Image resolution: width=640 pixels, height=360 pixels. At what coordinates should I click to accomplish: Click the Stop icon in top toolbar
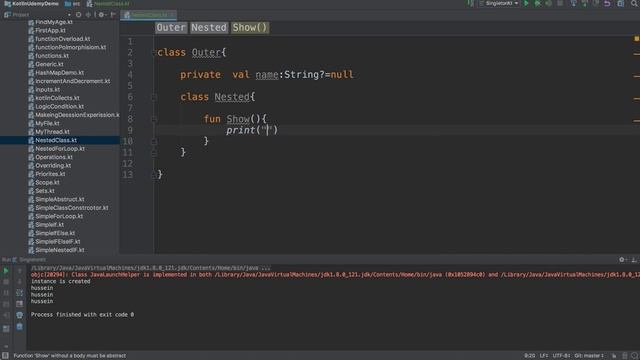560,4
